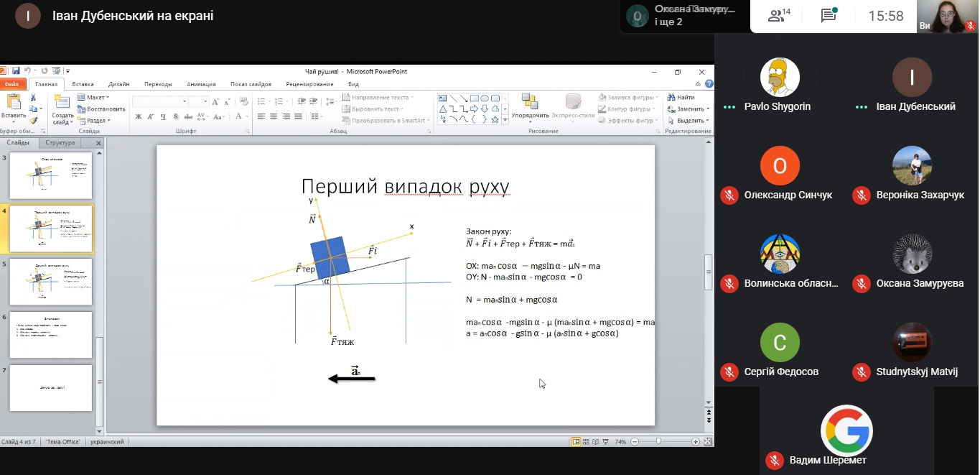
Task: Switch to Slide Sorter view icon
Action: coord(586,441)
